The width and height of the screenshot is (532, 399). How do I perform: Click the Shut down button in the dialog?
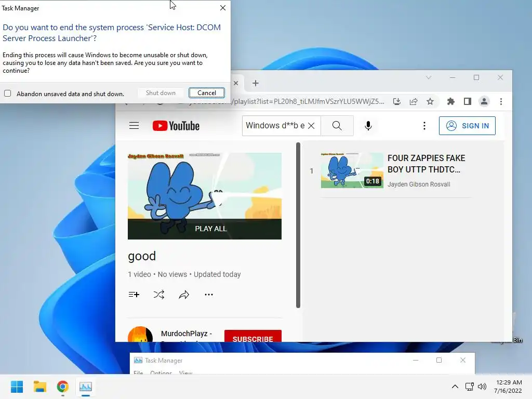point(161,93)
